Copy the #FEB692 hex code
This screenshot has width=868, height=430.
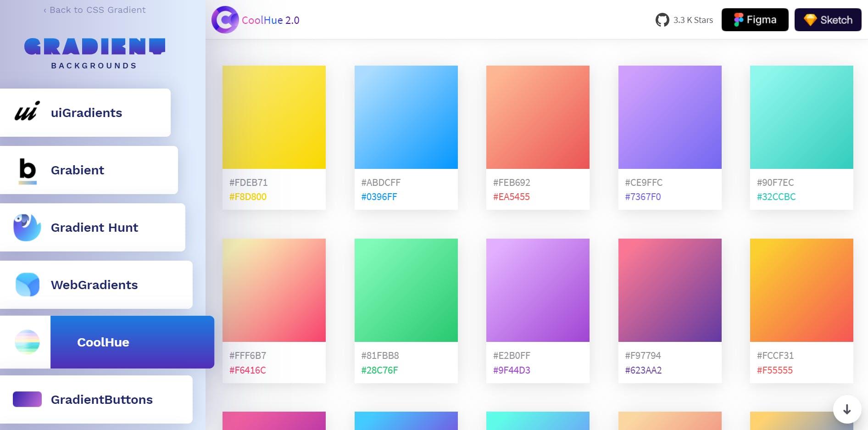(512, 183)
